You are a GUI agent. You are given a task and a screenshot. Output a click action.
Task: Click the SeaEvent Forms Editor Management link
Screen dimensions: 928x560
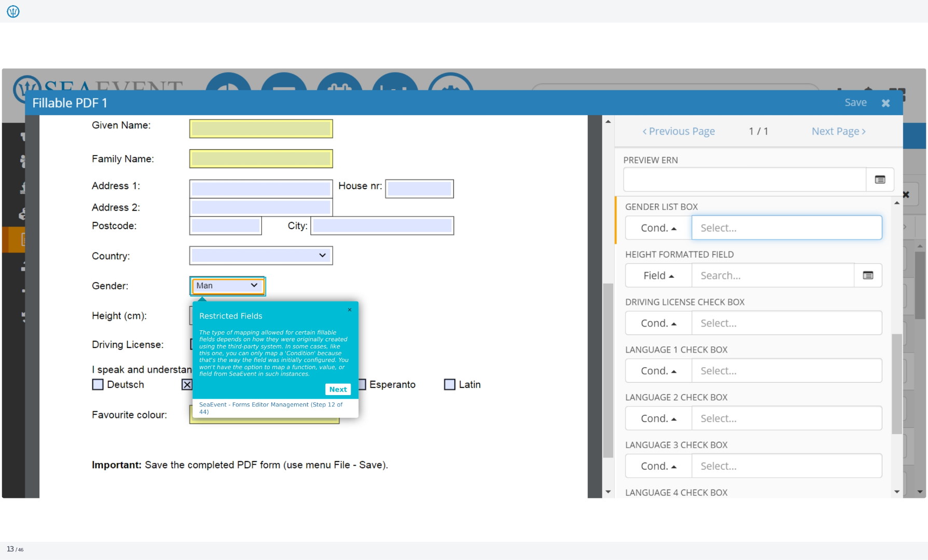[x=271, y=408]
